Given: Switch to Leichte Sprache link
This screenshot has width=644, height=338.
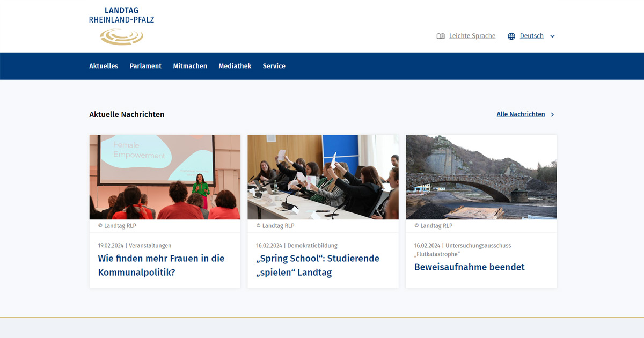Looking at the screenshot, I should pyautogui.click(x=472, y=36).
